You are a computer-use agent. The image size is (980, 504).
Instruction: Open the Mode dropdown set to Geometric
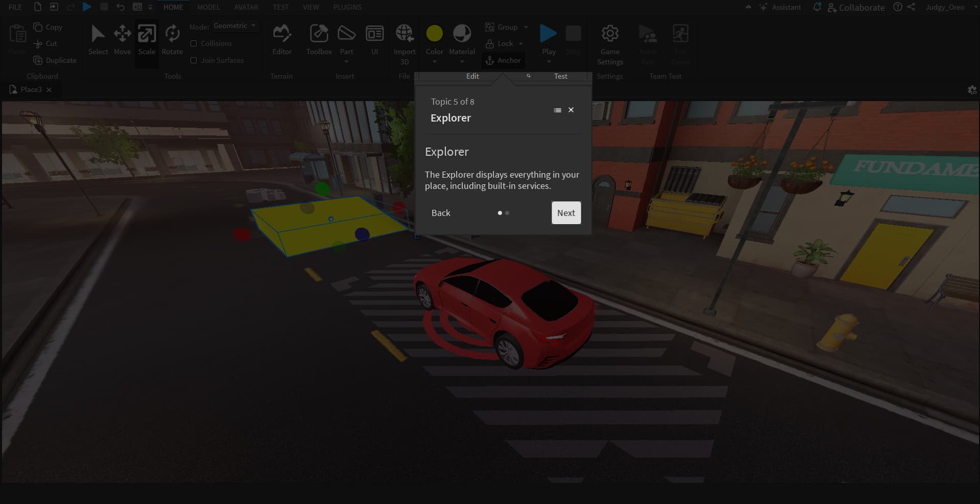(234, 26)
